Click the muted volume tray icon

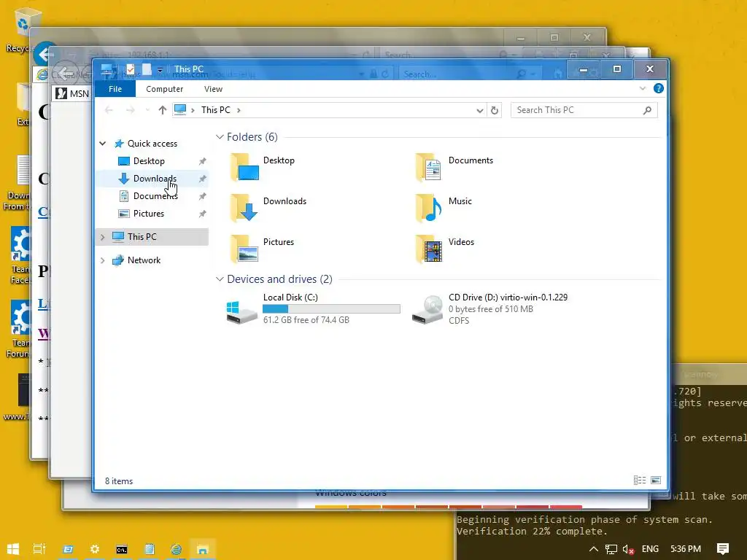point(628,550)
